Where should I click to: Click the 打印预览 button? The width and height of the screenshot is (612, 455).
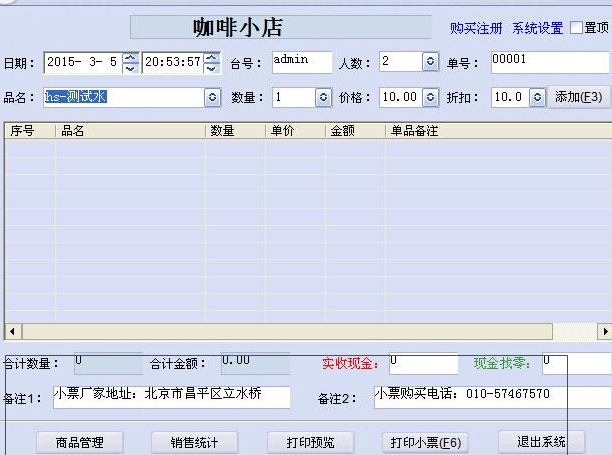click(x=310, y=443)
